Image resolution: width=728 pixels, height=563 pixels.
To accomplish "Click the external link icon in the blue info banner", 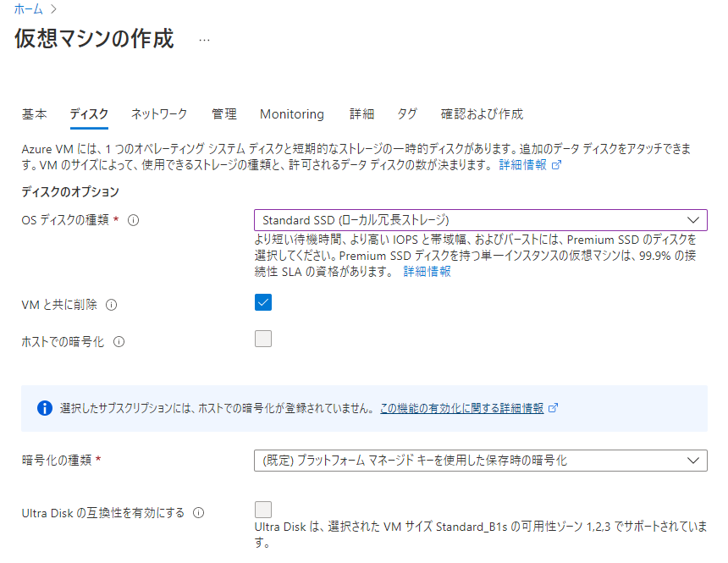I will point(553,408).
